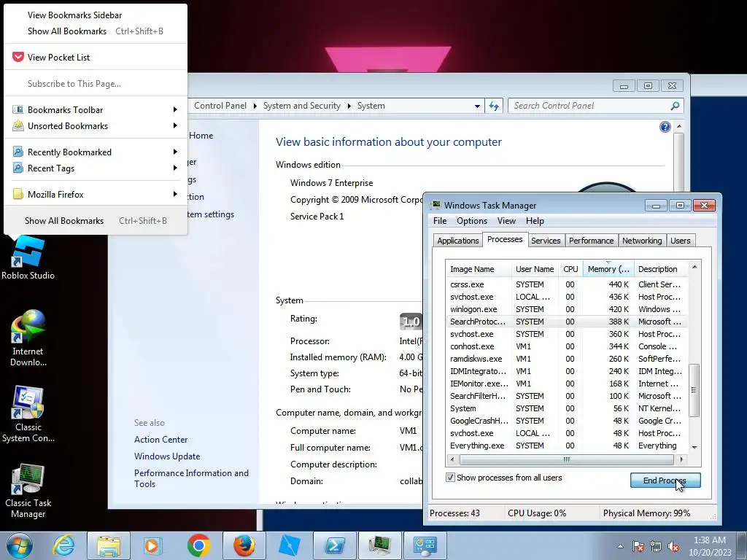Open Roblox Studio desktop shortcut
Image resolution: width=747 pixels, height=560 pixels.
(x=28, y=259)
